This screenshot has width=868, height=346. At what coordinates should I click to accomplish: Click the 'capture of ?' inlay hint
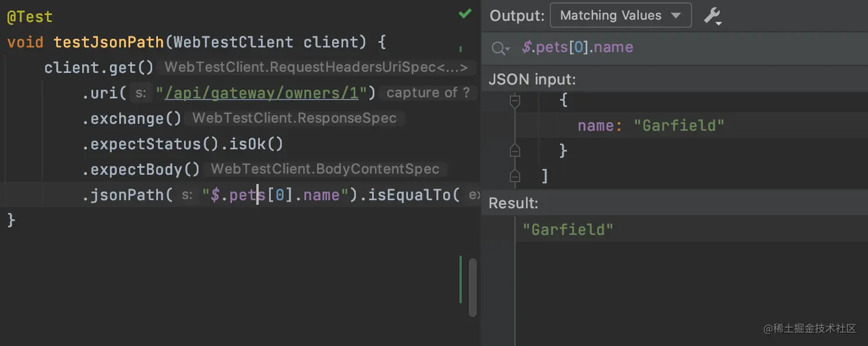tap(428, 93)
